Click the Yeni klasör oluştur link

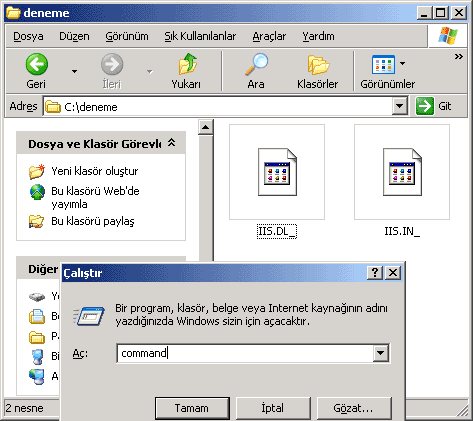click(95, 171)
